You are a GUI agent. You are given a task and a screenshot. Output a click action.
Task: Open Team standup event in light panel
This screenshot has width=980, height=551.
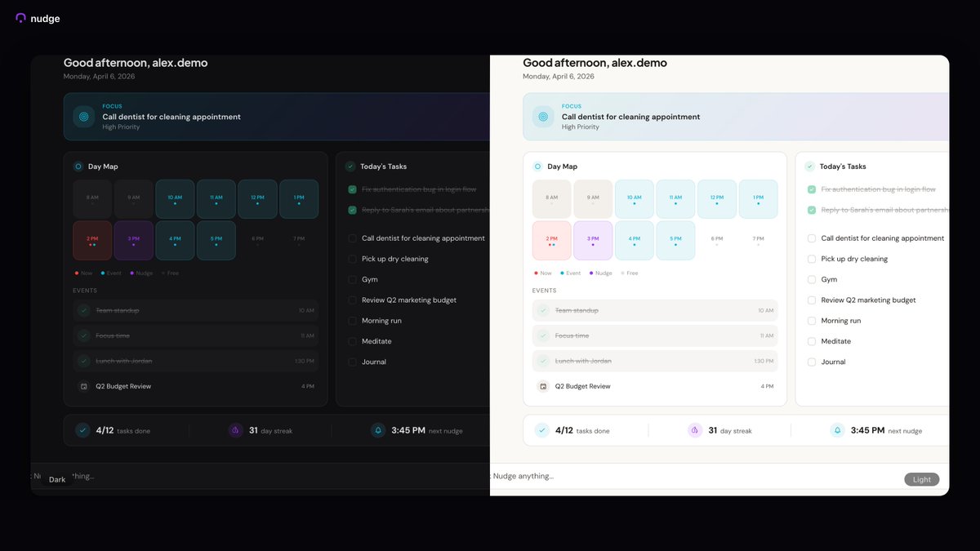tap(655, 310)
